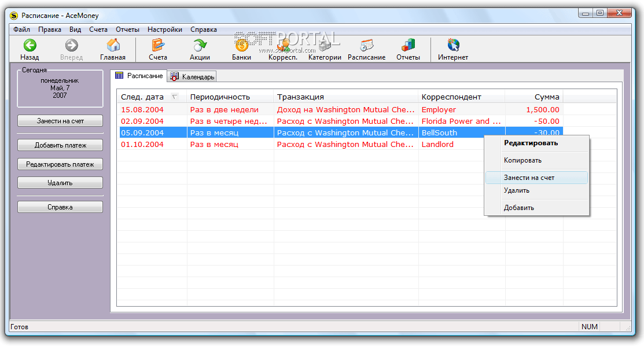644x346 pixels.
Task: Click the AceMoney title bar app icon
Action: 14,16
